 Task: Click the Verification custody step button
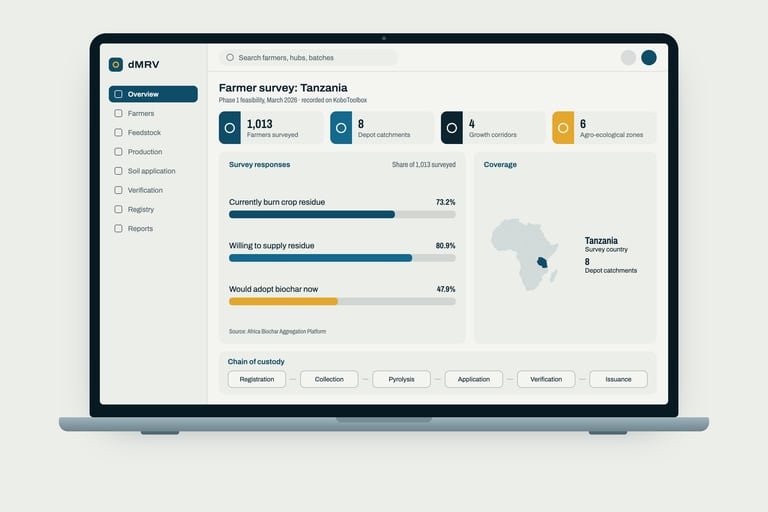546,379
